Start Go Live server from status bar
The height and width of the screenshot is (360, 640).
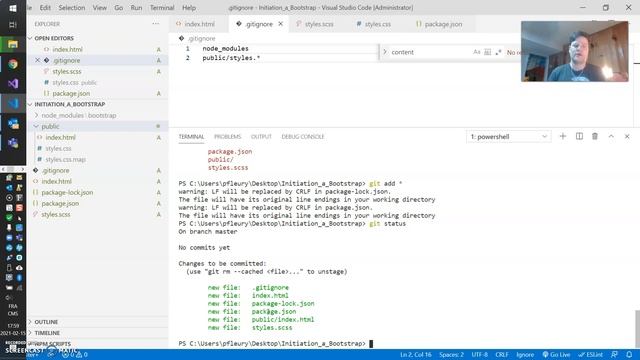(x=556, y=355)
